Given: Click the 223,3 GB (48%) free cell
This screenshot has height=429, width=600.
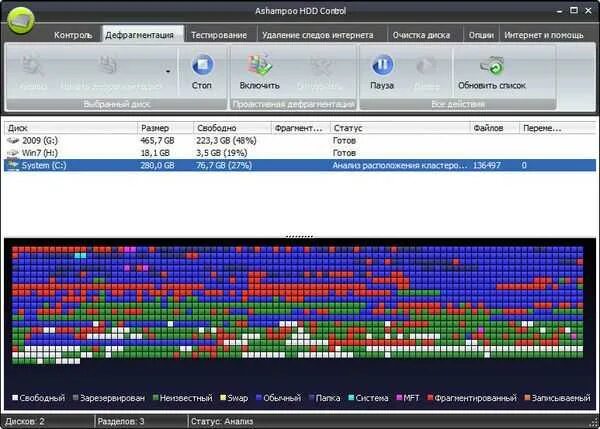Looking at the screenshot, I should 226,141.
